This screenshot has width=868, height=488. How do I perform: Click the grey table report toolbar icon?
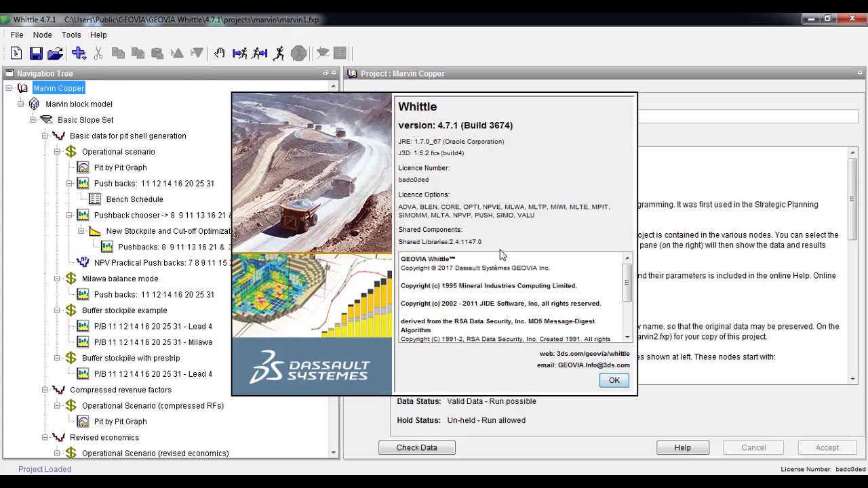tap(340, 53)
